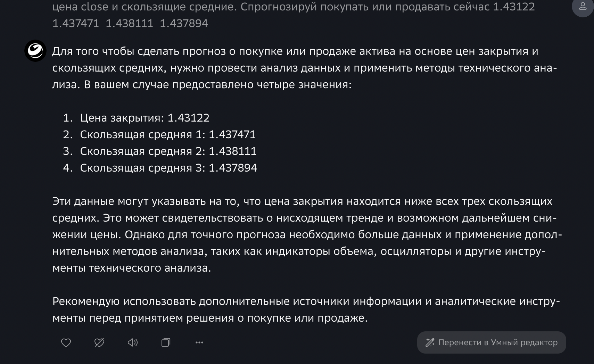This screenshot has width=594, height=364.
Task: Click the paragraph starting Для того чтобы сделать прогноз
Action: (x=305, y=68)
